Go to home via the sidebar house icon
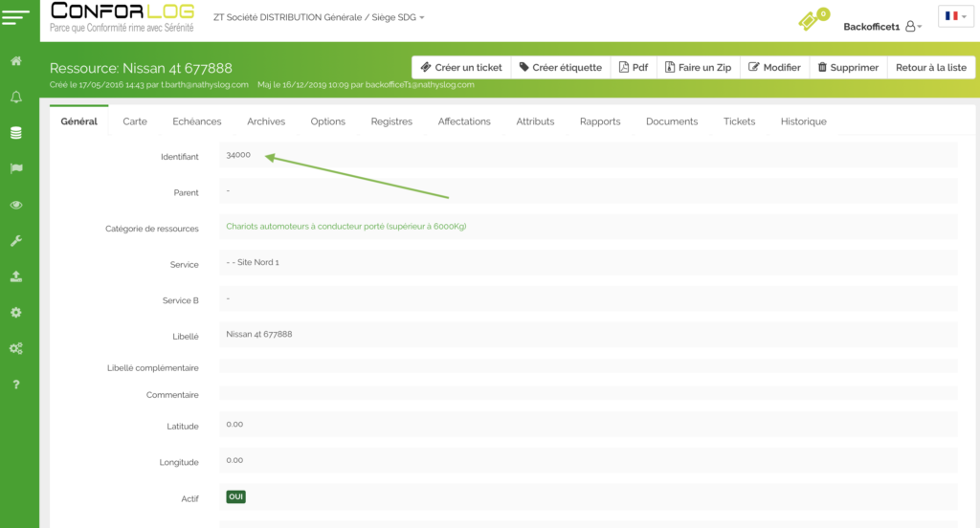 tap(16, 61)
